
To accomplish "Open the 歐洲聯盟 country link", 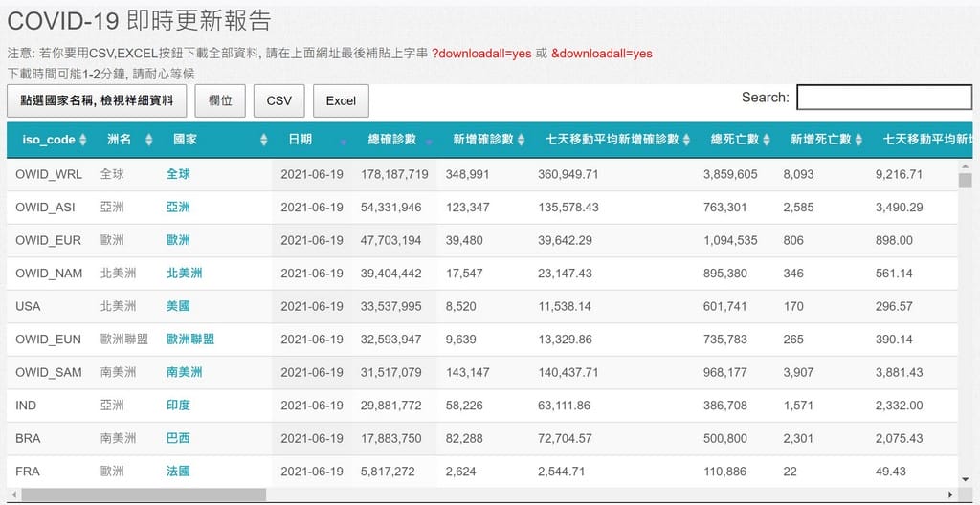I will (190, 340).
